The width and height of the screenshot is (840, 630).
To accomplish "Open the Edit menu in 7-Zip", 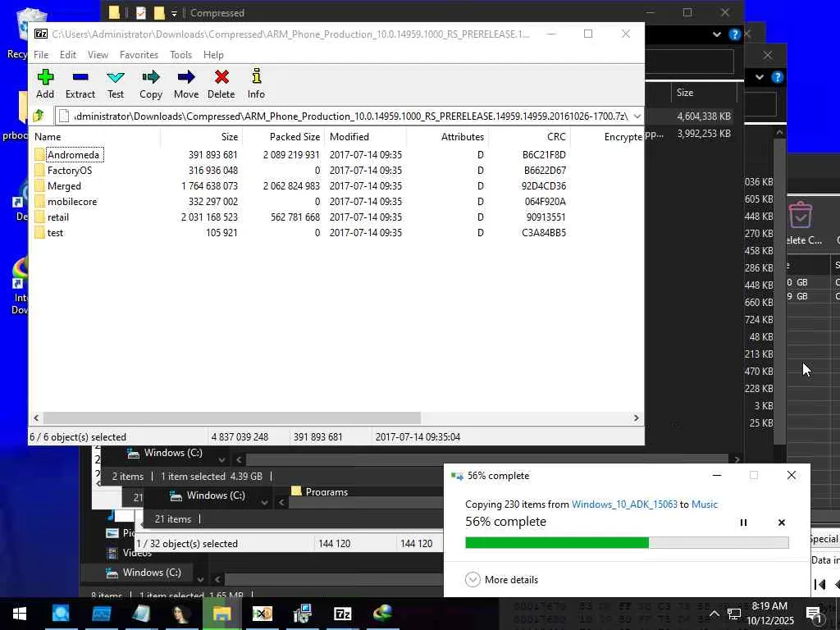I will [67, 55].
